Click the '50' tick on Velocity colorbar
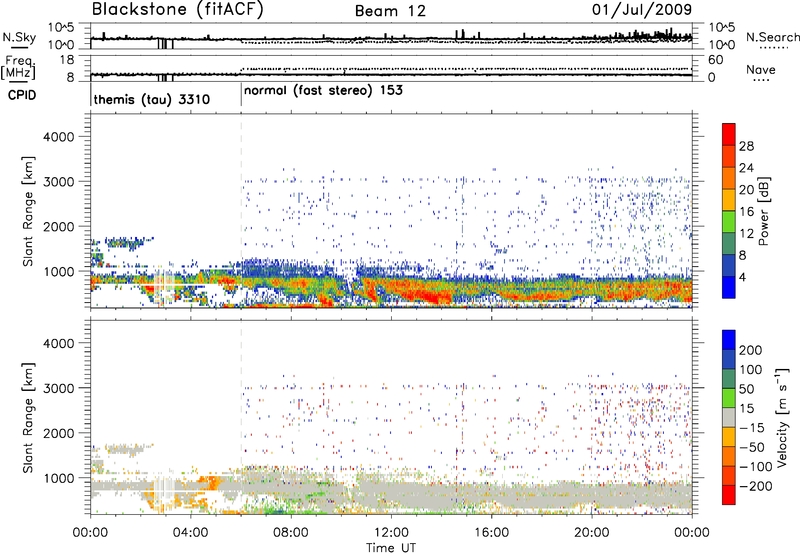800x554 pixels. pyautogui.click(x=746, y=389)
